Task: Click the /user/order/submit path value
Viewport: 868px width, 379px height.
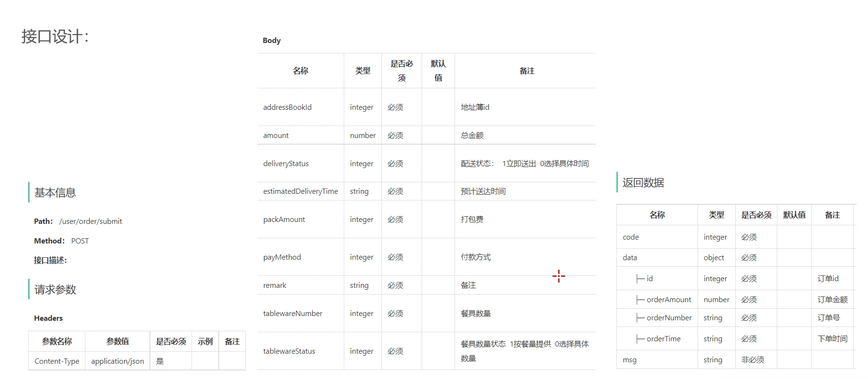Action: (90, 221)
